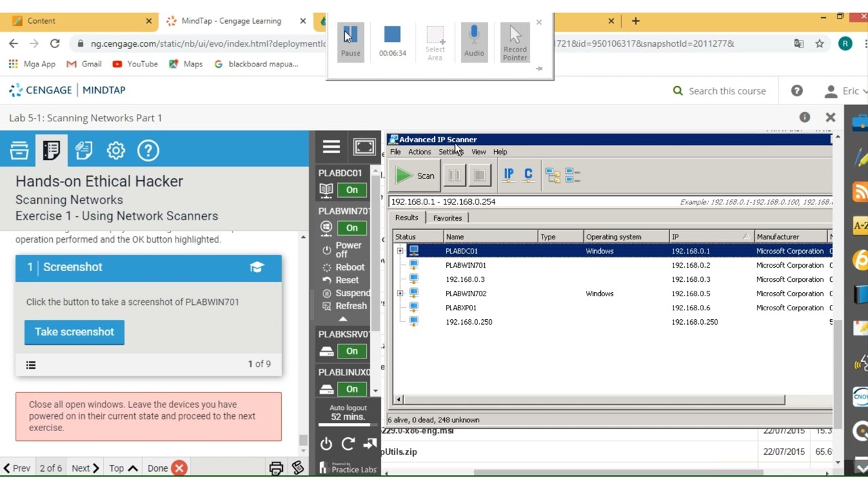The width and height of the screenshot is (868, 488).
Task: Open lab settings gear icon
Action: coord(116,150)
